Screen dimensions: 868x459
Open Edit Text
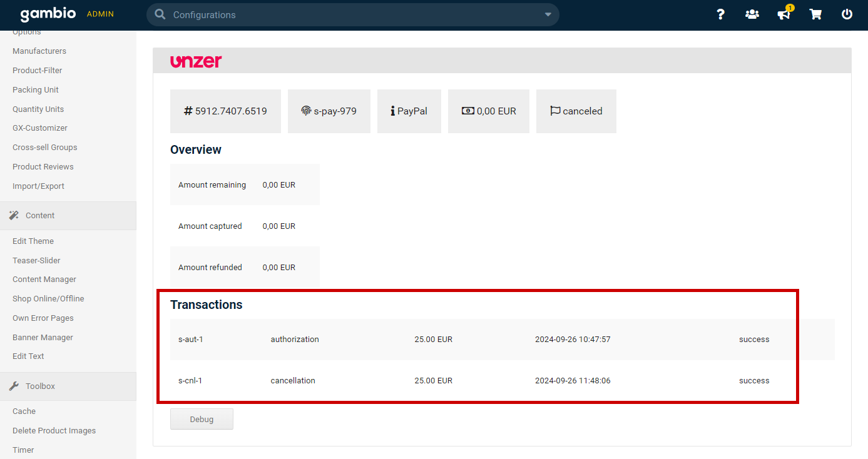point(28,356)
